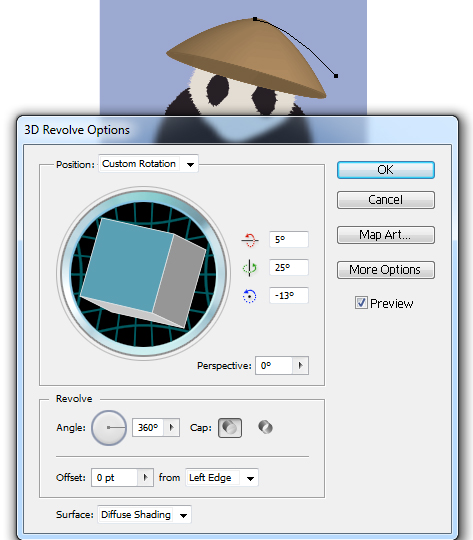The height and width of the screenshot is (540, 473).
Task: Click the Revolve angle dial
Action: tap(109, 427)
